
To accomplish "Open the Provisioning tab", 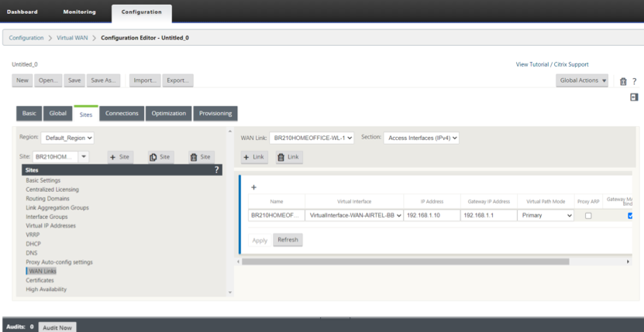I will pos(215,113).
